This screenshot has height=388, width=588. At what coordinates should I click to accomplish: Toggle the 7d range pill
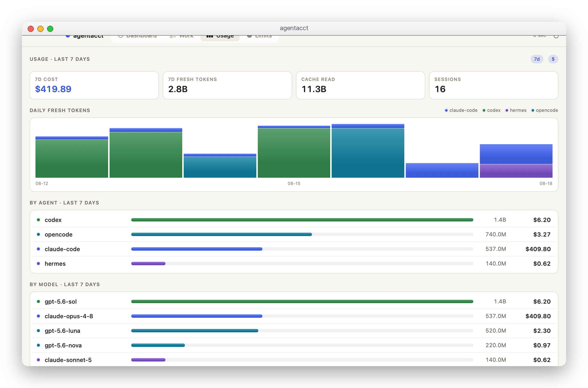tap(536, 59)
